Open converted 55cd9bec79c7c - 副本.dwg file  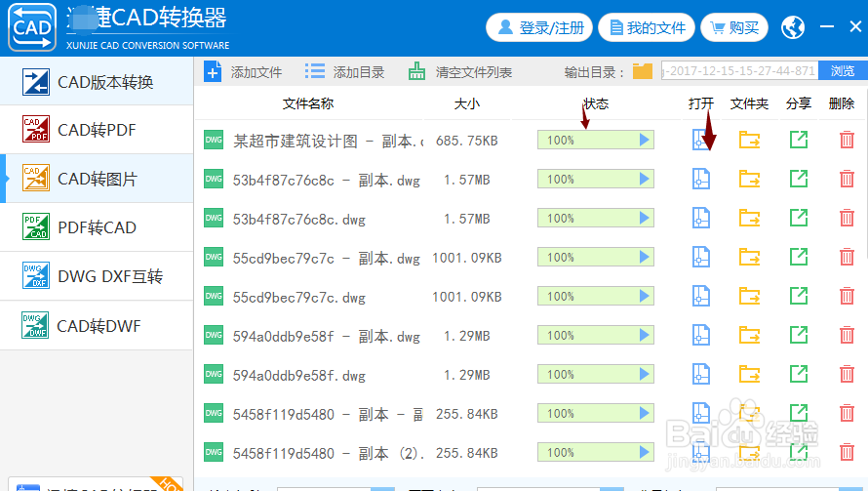(701, 257)
